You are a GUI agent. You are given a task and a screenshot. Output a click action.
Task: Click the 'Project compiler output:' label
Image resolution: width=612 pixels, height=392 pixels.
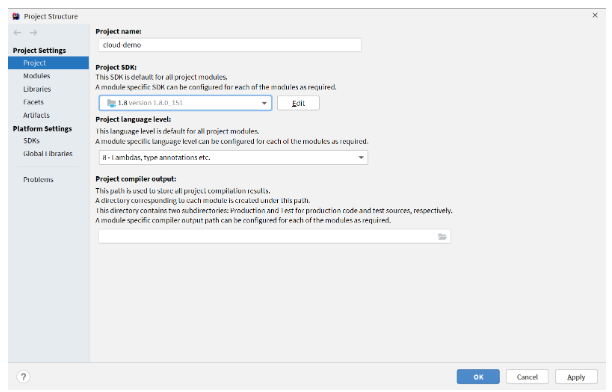(136, 179)
